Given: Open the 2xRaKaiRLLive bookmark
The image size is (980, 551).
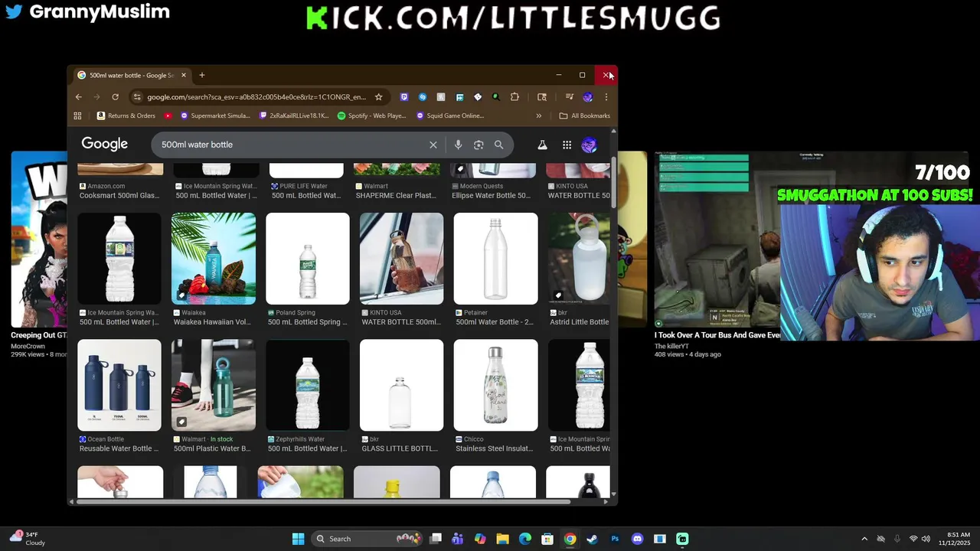Looking at the screenshot, I should (x=294, y=116).
